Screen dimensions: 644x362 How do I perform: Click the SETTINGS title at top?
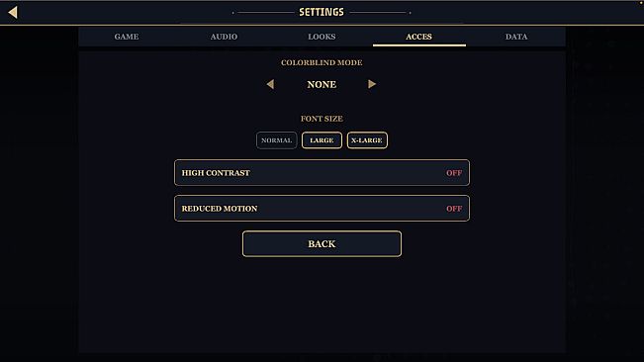[322, 12]
